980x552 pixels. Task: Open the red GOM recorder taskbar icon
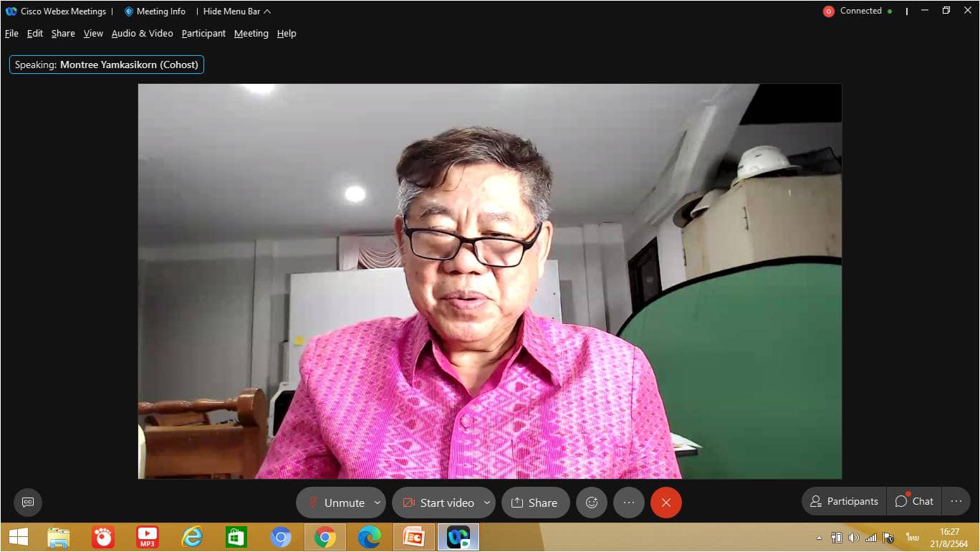point(103,537)
